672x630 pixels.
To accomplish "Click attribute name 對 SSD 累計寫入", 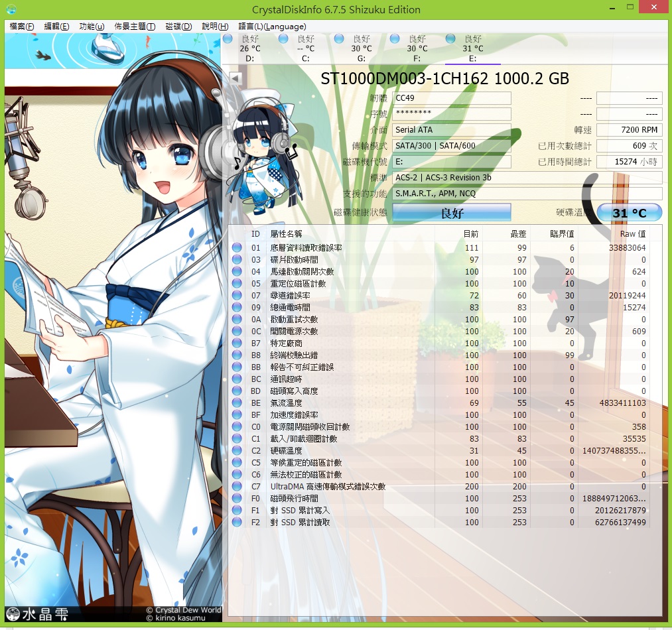I will click(300, 511).
